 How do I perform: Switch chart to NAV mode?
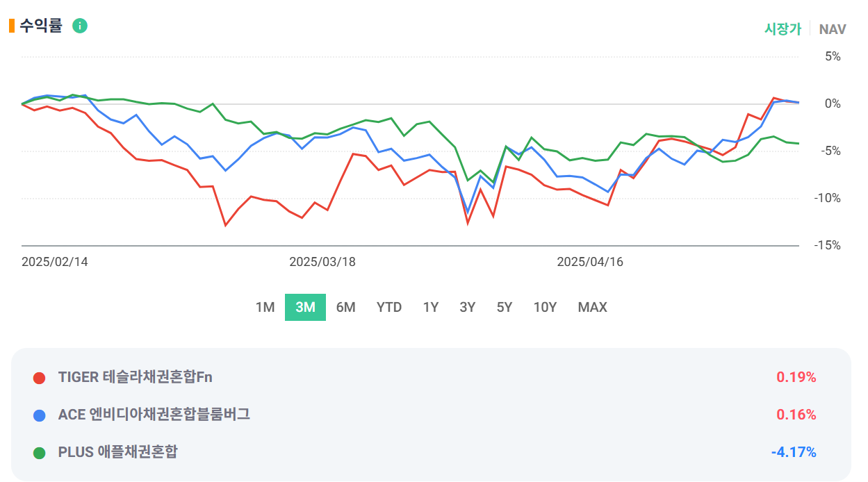click(x=831, y=29)
